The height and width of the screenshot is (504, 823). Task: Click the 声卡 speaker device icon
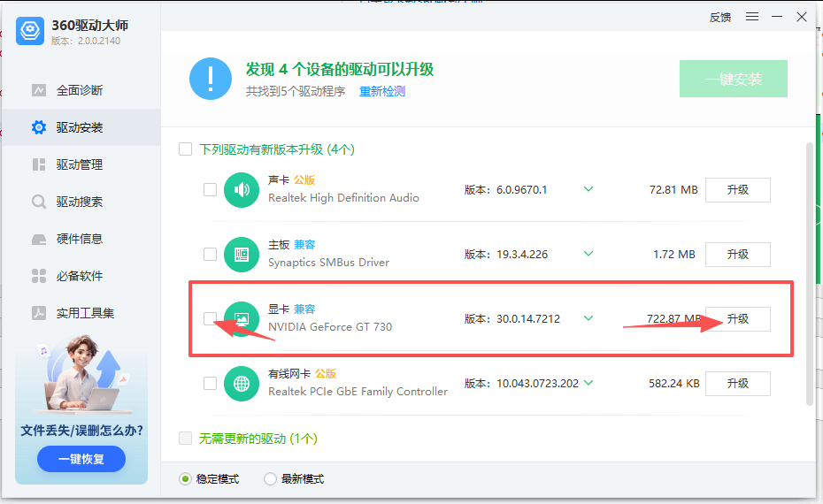pyautogui.click(x=242, y=190)
